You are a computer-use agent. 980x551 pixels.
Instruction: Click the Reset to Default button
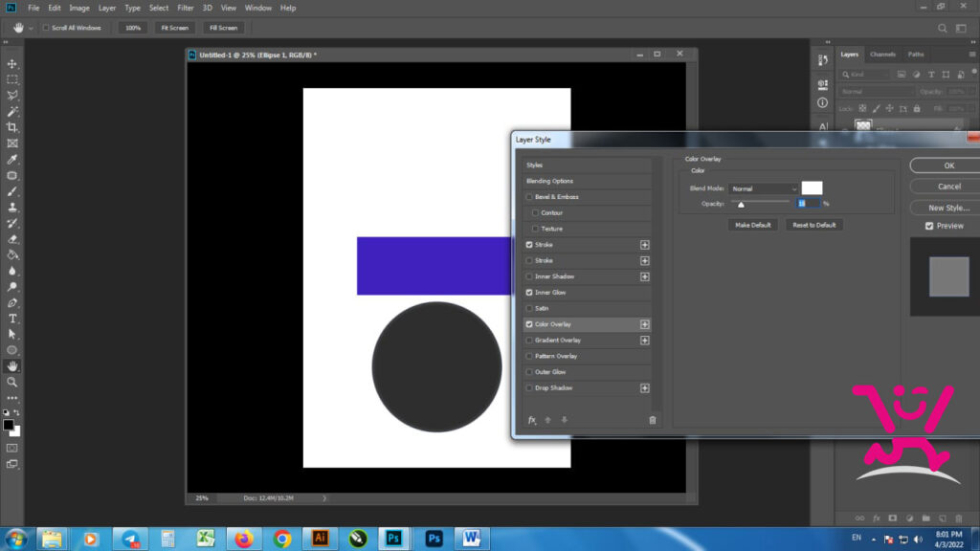(x=813, y=225)
